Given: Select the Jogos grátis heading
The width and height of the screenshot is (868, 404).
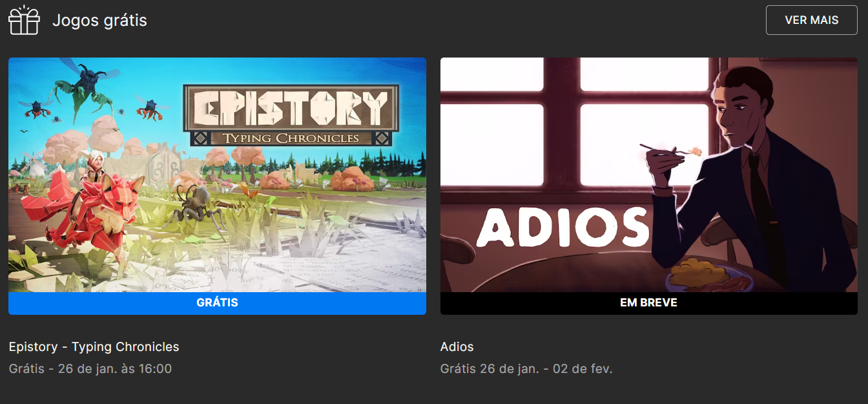Looking at the screenshot, I should [99, 20].
